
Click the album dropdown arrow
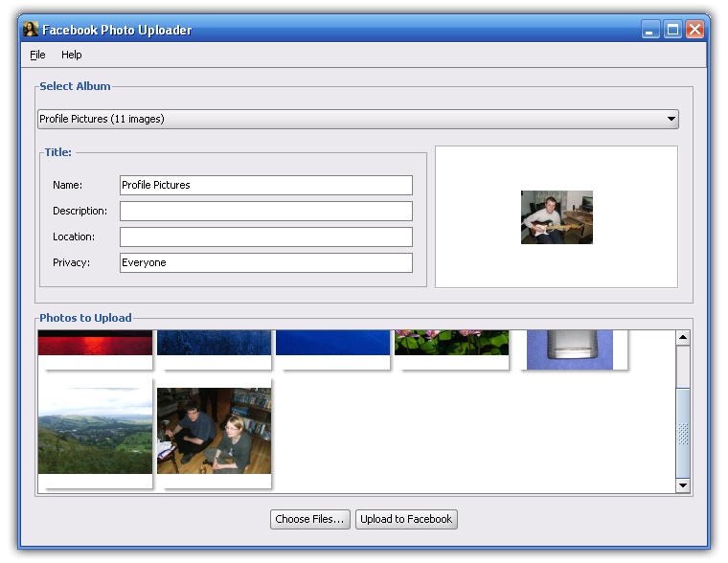671,119
